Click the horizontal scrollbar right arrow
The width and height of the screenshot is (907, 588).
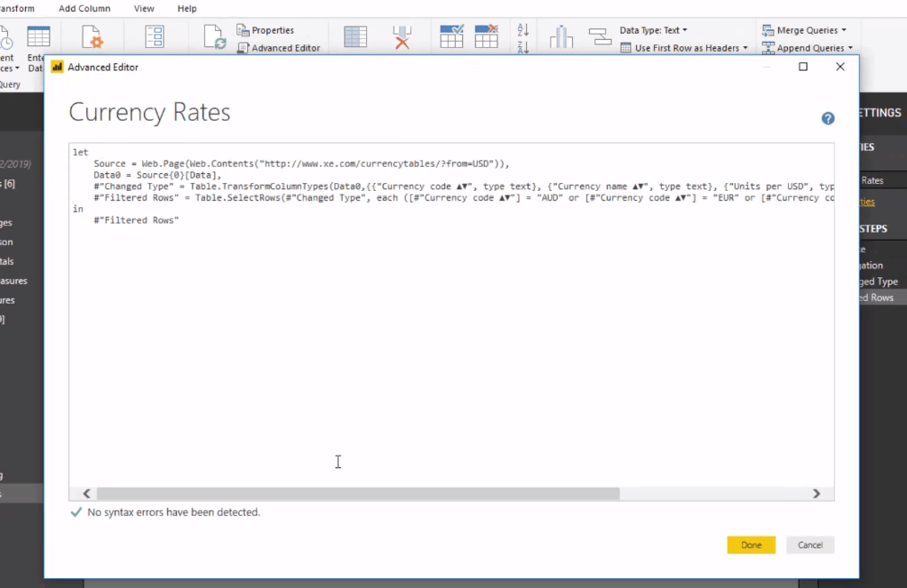(x=816, y=493)
